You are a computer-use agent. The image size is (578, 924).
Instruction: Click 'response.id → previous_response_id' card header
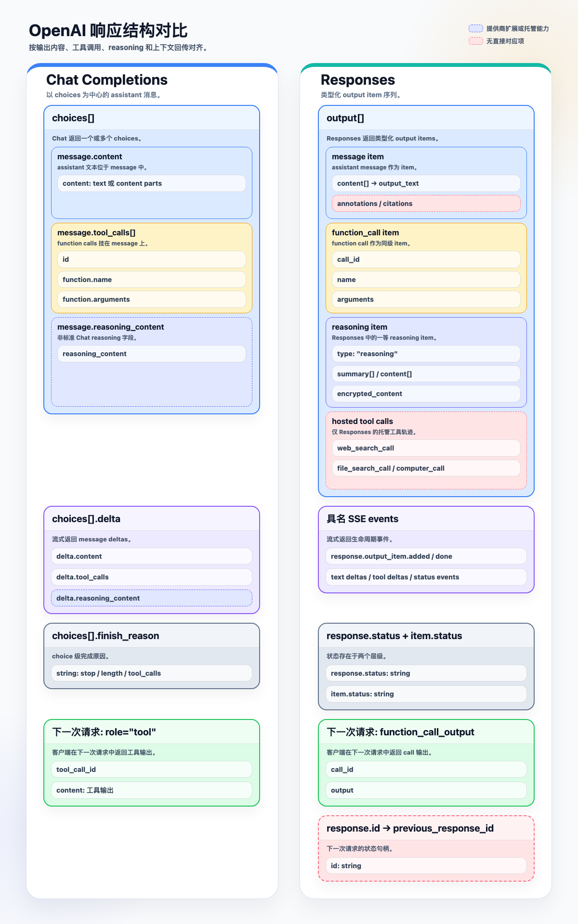coord(426,828)
